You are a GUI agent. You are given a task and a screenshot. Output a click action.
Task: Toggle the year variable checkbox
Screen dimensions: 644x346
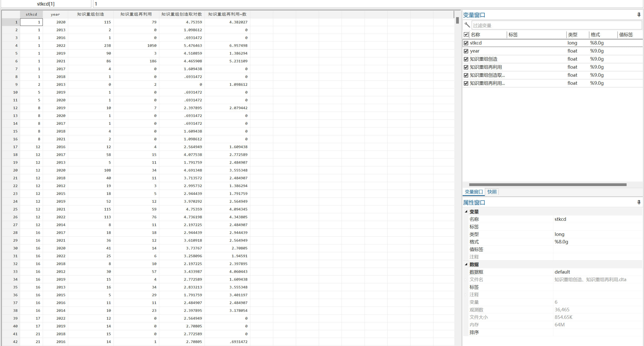click(x=466, y=51)
